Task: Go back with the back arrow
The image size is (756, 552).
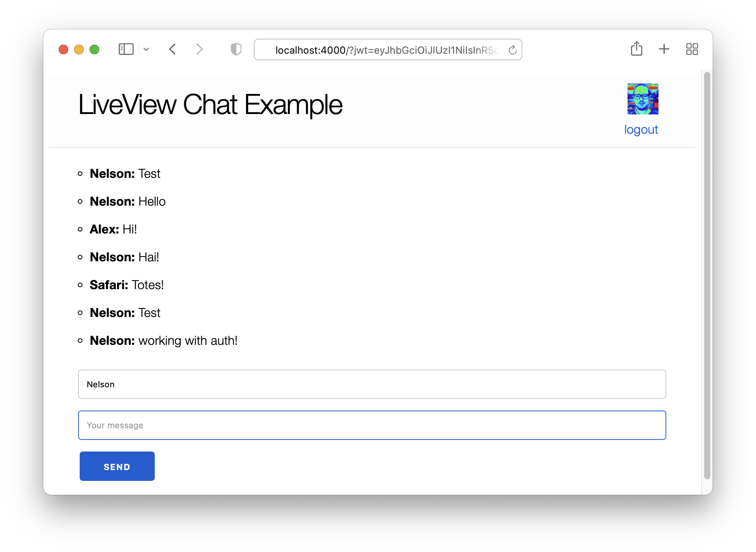Action: coord(173,49)
